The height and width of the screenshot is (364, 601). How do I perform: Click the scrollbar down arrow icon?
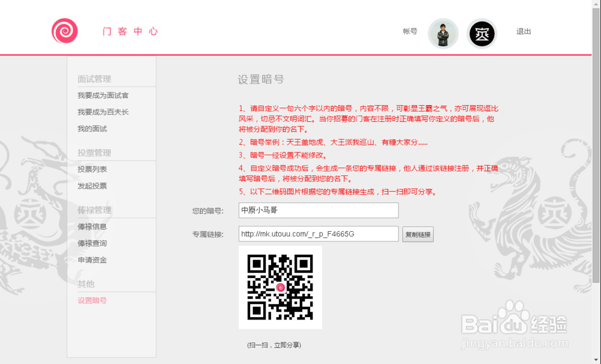click(597, 359)
